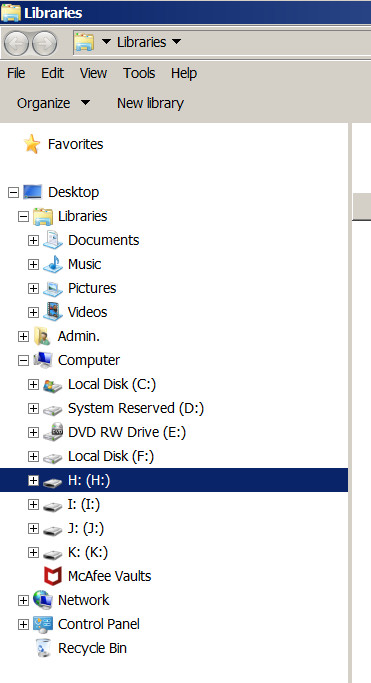
Task: Select the 'Network' label
Action: click(x=84, y=600)
